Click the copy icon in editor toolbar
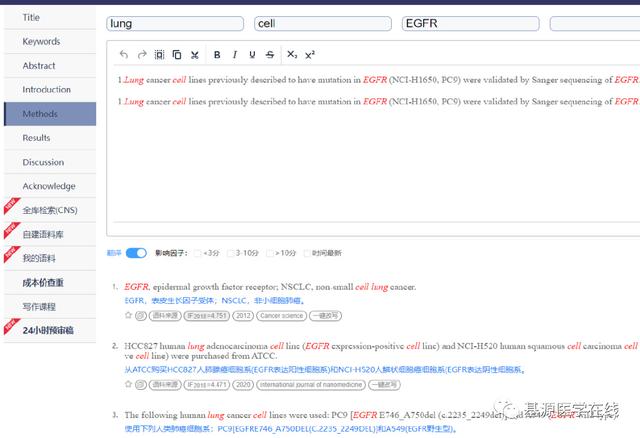The height and width of the screenshot is (438, 640). click(177, 55)
